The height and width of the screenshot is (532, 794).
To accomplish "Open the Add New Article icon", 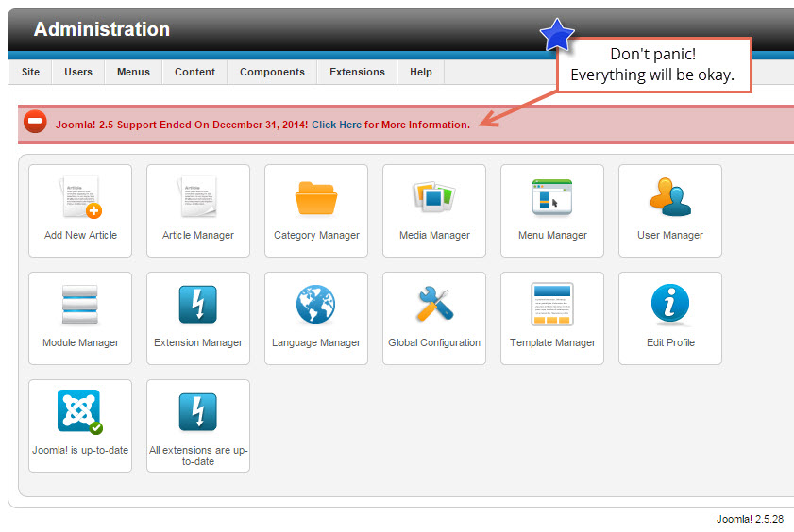I will click(x=80, y=197).
